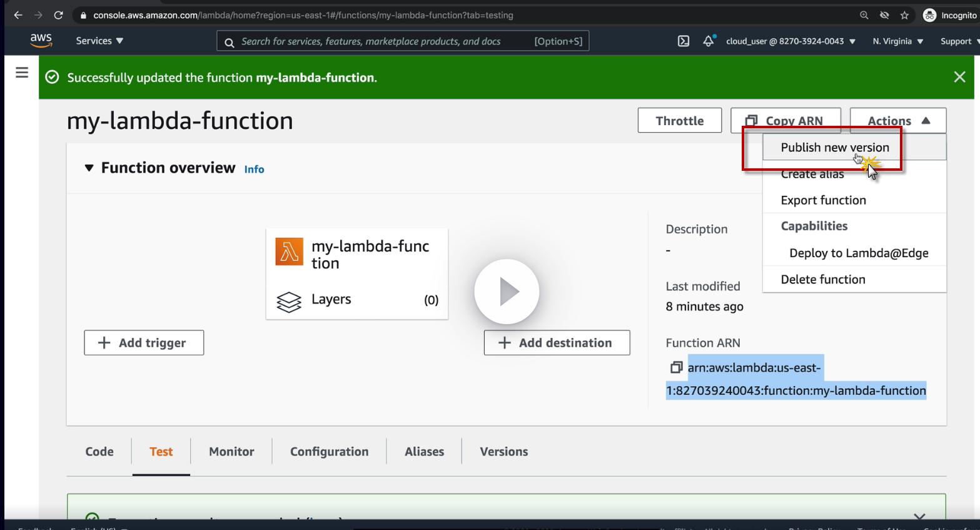Open the hamburger side navigation menu
The image size is (980, 530).
(x=22, y=73)
